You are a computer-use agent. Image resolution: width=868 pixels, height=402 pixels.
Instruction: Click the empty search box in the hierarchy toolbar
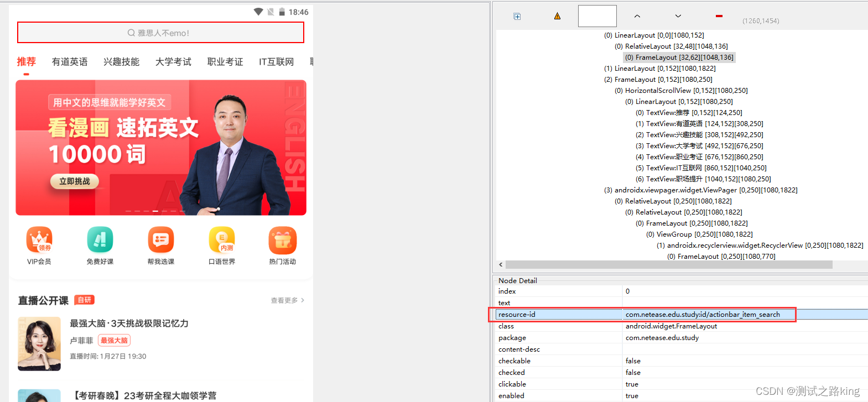[x=597, y=16]
